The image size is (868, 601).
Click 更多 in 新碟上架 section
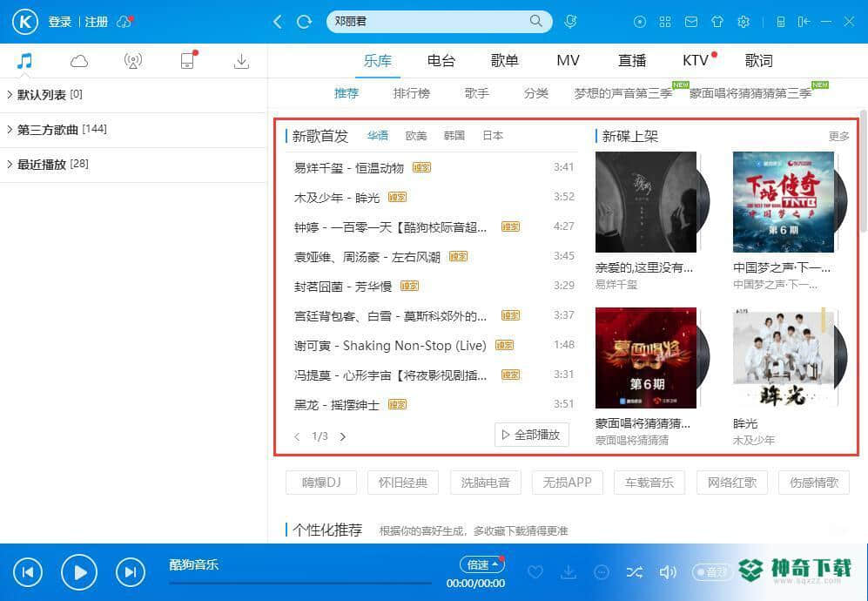click(x=838, y=136)
